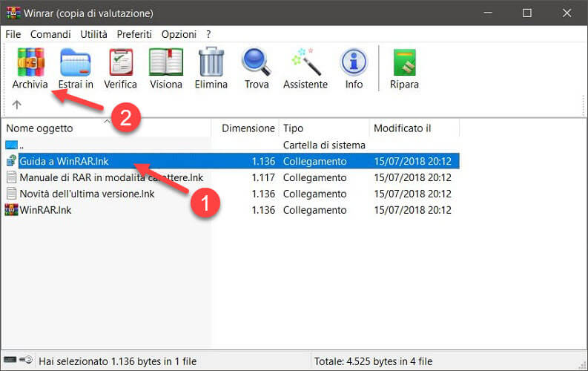
Task: Click 'Totale: 4.525 bytes in 4 file' status
Action: pyautogui.click(x=374, y=361)
